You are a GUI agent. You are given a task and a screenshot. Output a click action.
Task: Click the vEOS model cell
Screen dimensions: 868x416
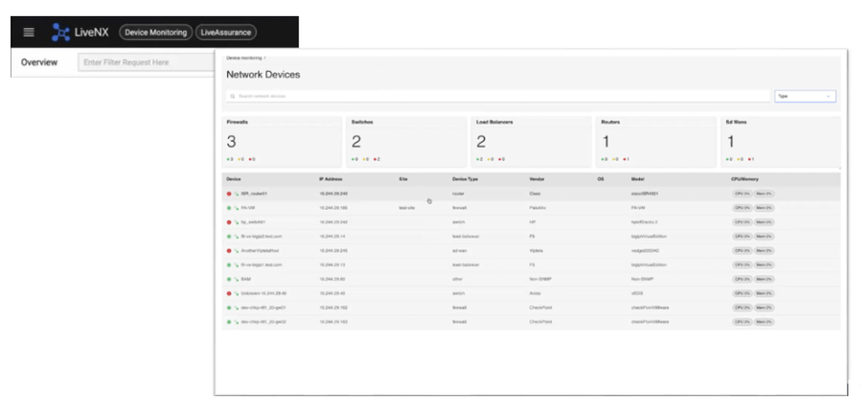pos(636,293)
